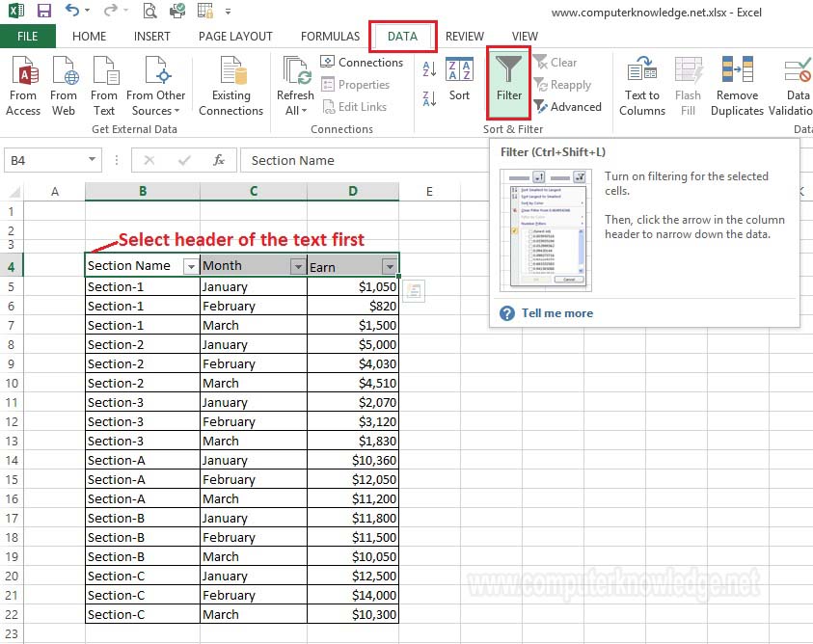Select column B header
Image resolution: width=813 pixels, height=644 pixels.
143,191
